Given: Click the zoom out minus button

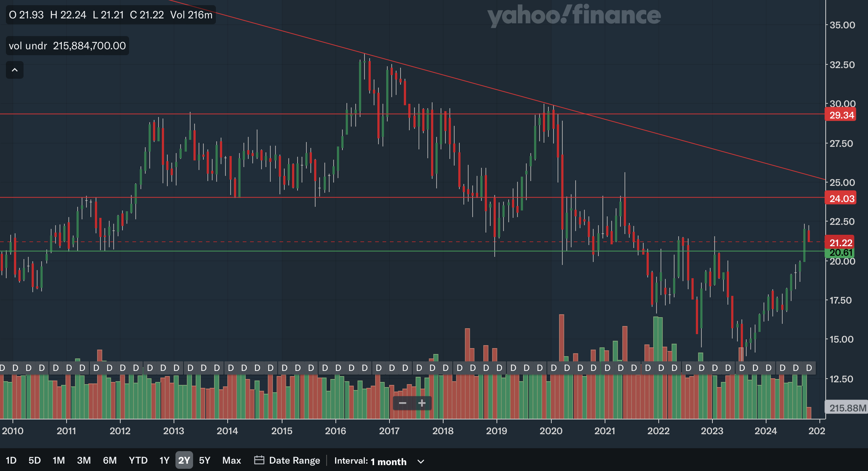Looking at the screenshot, I should [x=402, y=403].
